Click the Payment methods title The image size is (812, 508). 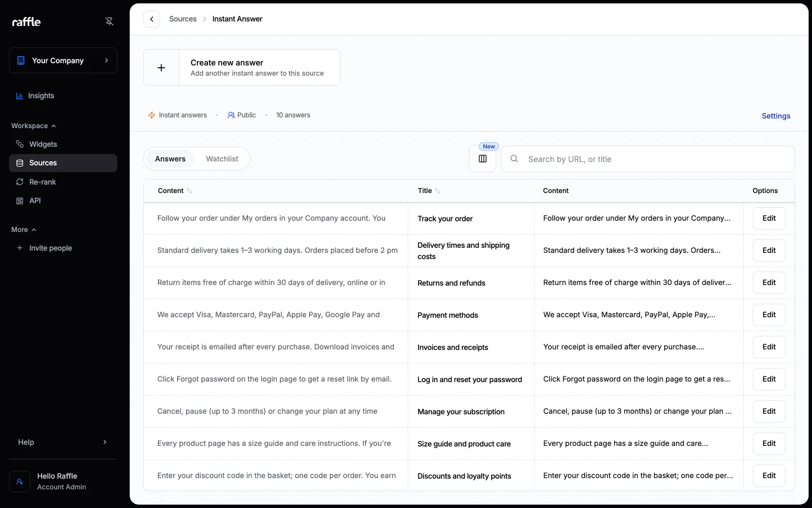pyautogui.click(x=448, y=316)
